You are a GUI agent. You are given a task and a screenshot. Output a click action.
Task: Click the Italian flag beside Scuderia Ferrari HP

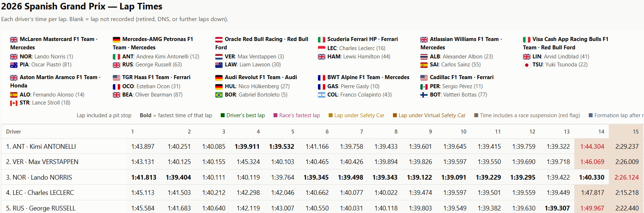(x=322, y=40)
